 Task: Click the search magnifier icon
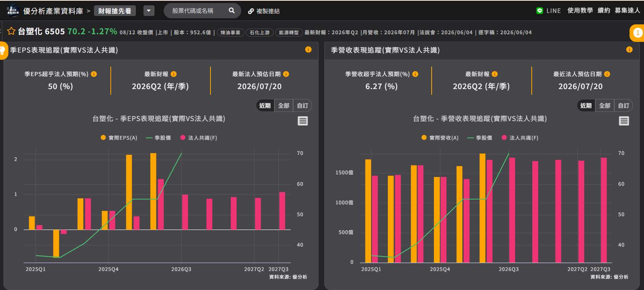point(231,11)
